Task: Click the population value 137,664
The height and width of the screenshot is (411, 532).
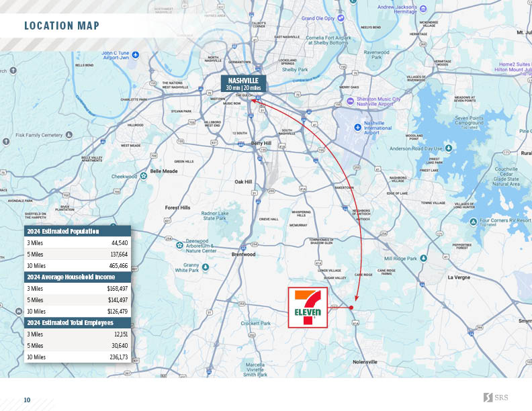Action: [x=119, y=255]
